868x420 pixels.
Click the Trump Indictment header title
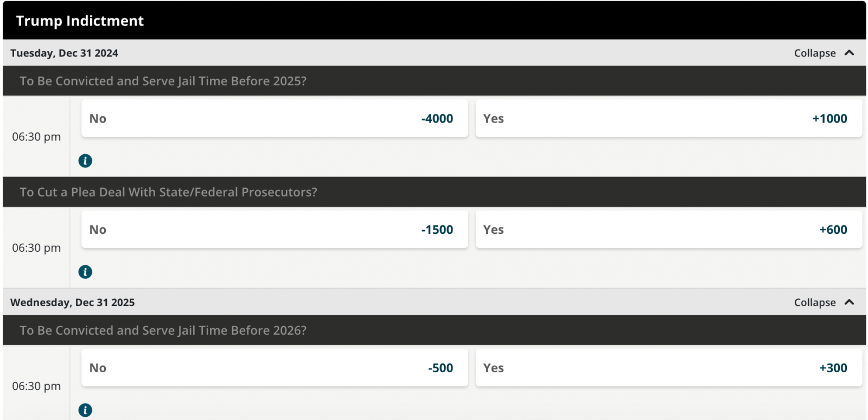(80, 21)
